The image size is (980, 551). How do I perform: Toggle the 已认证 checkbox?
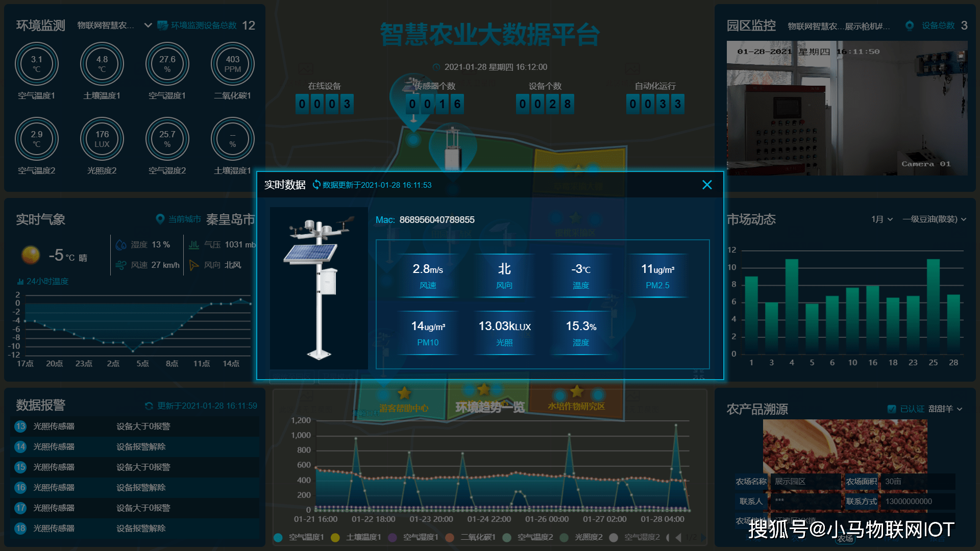892,409
